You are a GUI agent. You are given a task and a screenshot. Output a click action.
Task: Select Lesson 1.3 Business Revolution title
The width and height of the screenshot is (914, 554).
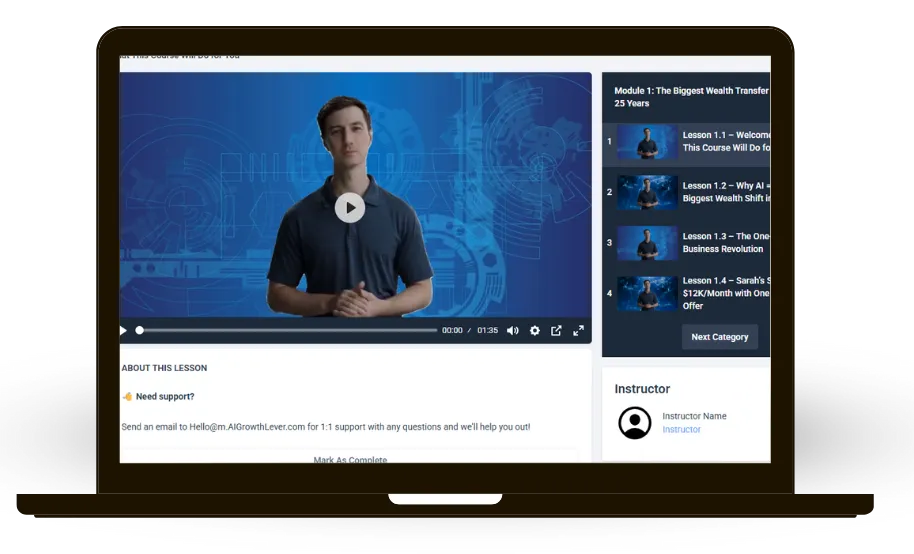coord(726,243)
